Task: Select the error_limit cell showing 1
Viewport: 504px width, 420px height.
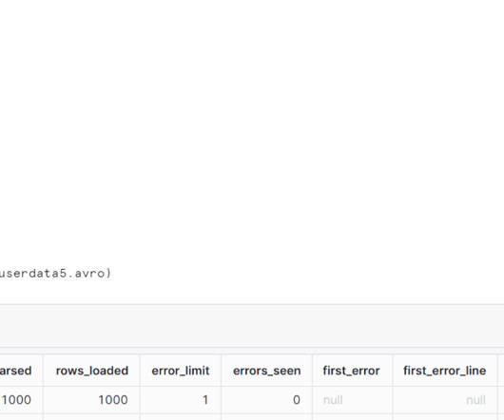Action: click(181, 400)
